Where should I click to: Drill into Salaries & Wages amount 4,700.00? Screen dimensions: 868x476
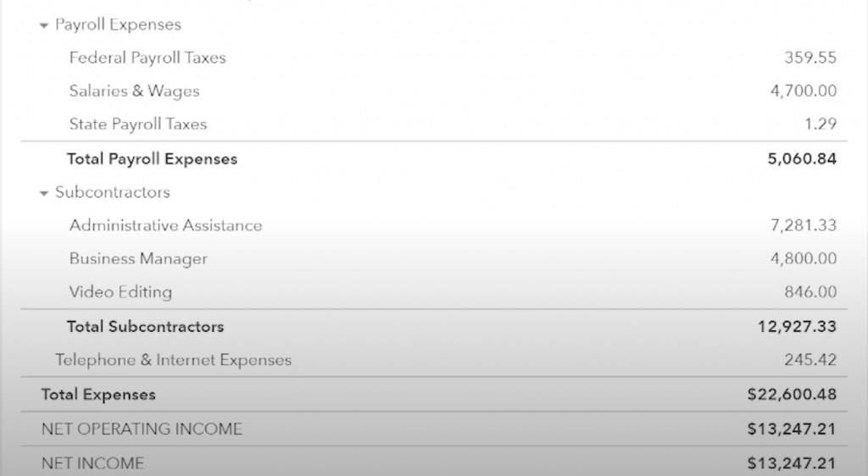coord(804,91)
